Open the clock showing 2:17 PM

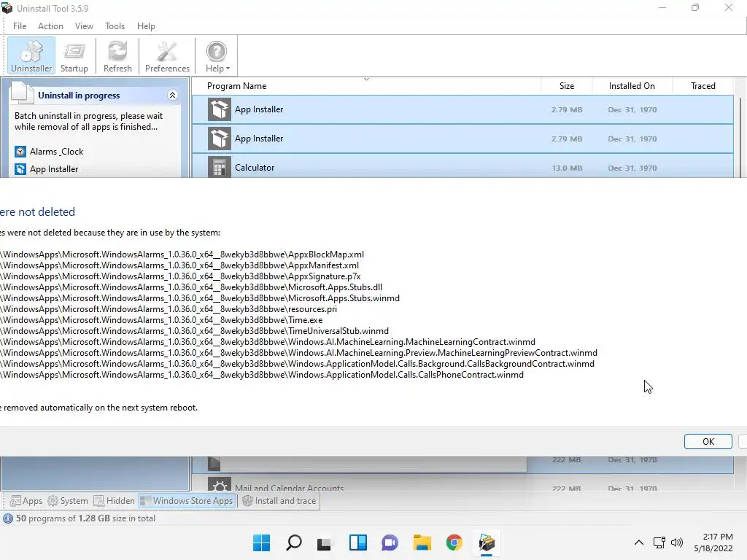pyautogui.click(x=713, y=542)
